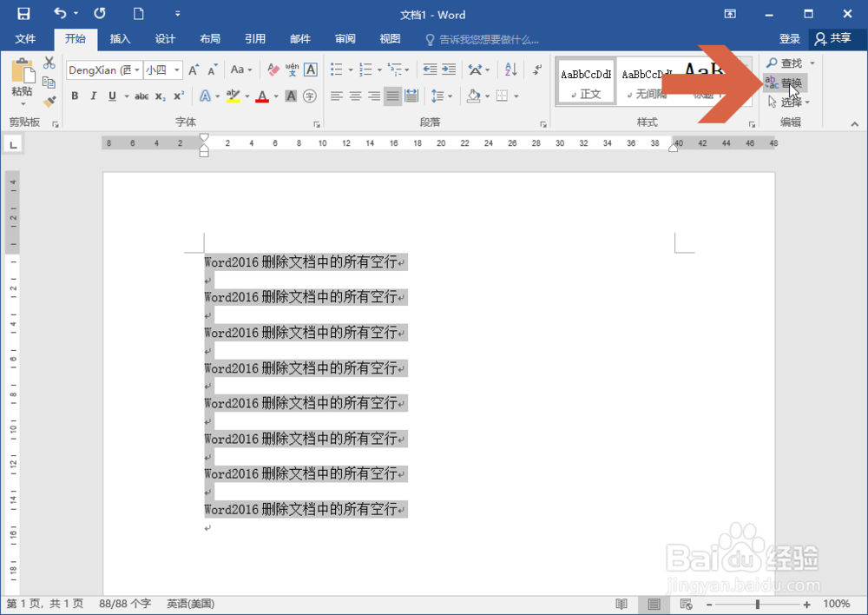
Task: Undo the last action
Action: click(60, 13)
